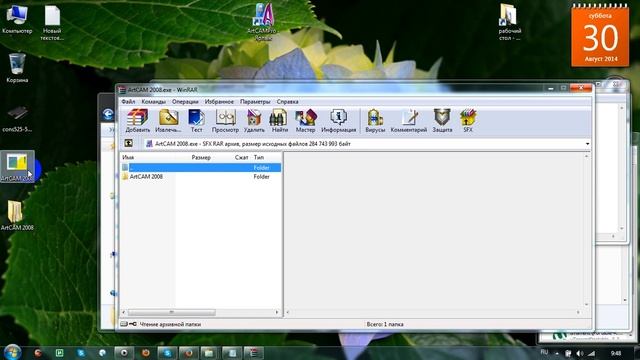Show archive Информация icon
The height and width of the screenshot is (360, 640).
(x=338, y=120)
